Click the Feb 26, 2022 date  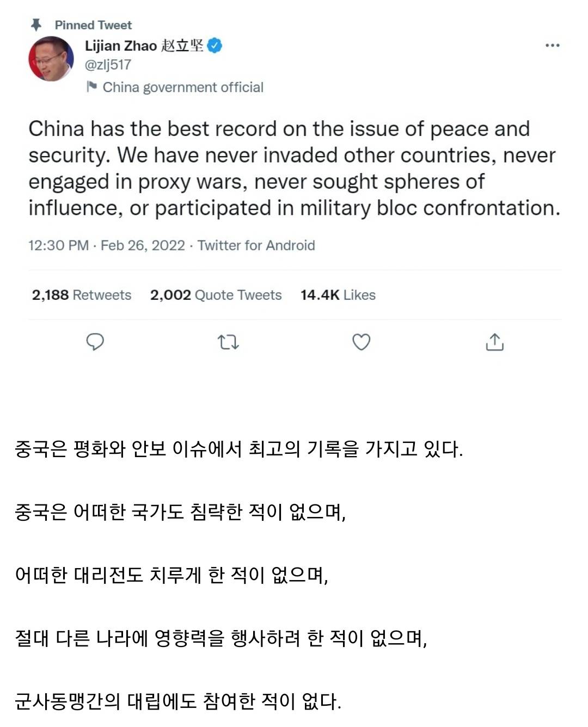click(143, 245)
